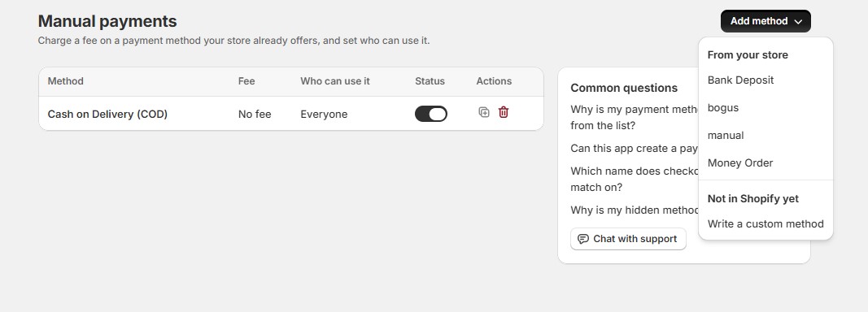The image size is (868, 312).
Task: Open question 'Why is my hidden method...'
Action: click(x=635, y=210)
